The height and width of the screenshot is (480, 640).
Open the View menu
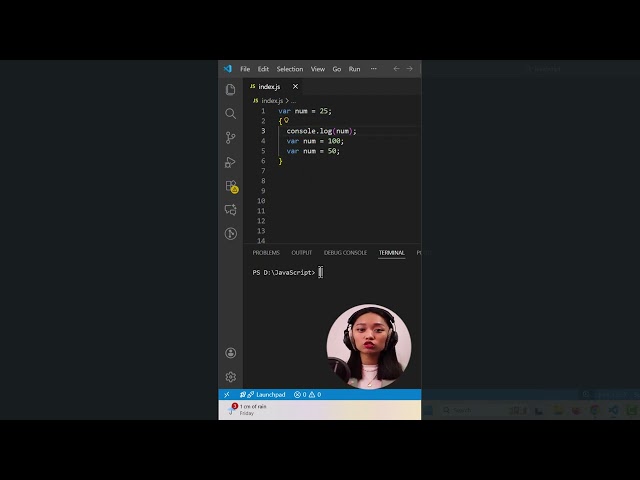point(318,69)
